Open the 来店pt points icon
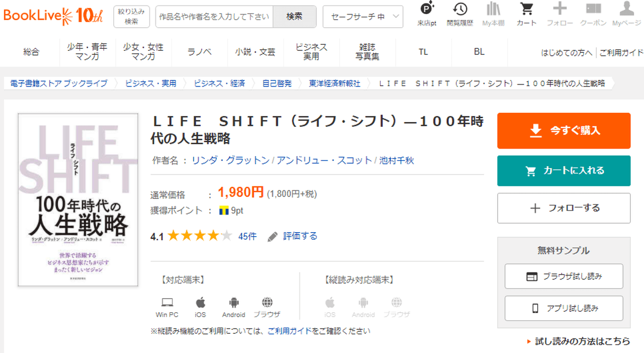The image size is (644, 353). point(427,9)
